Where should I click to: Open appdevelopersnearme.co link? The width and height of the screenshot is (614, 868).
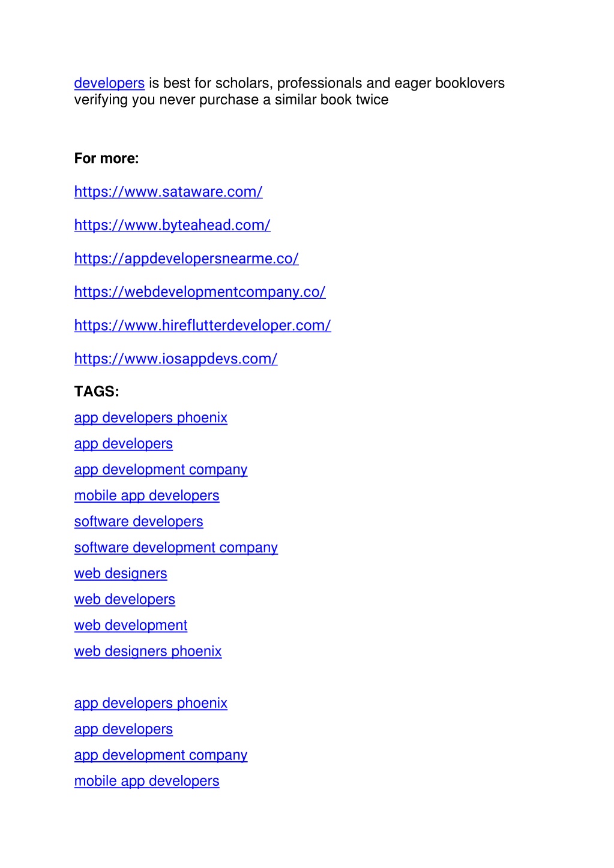tap(187, 259)
